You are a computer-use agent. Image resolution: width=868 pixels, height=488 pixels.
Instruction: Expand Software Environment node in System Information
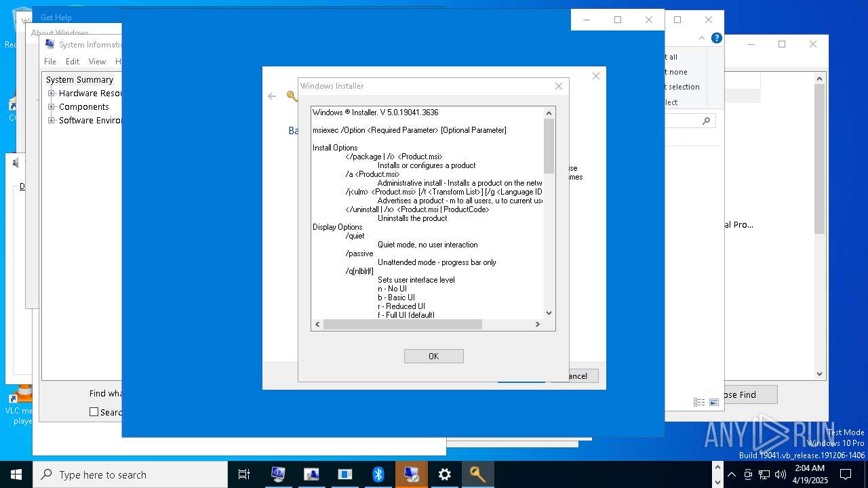click(51, 120)
